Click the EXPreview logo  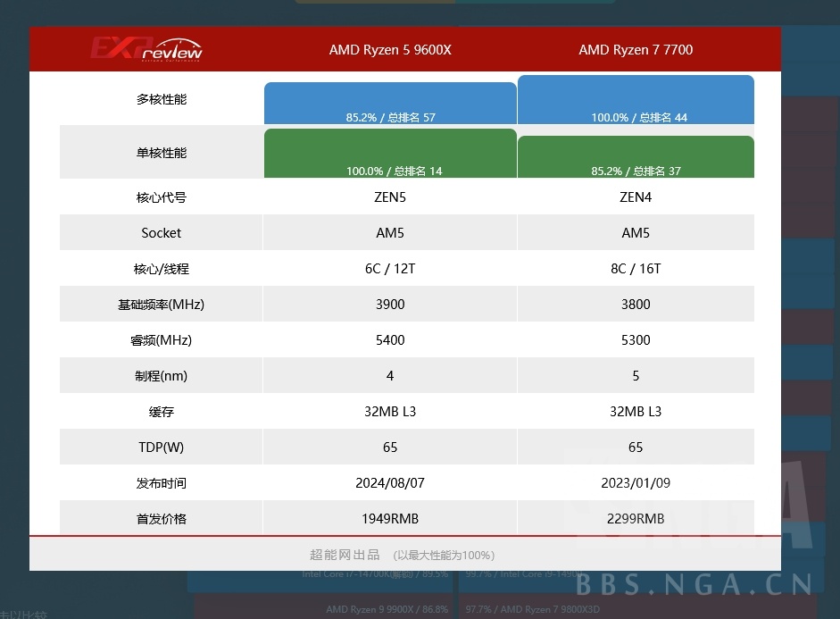tap(146, 48)
